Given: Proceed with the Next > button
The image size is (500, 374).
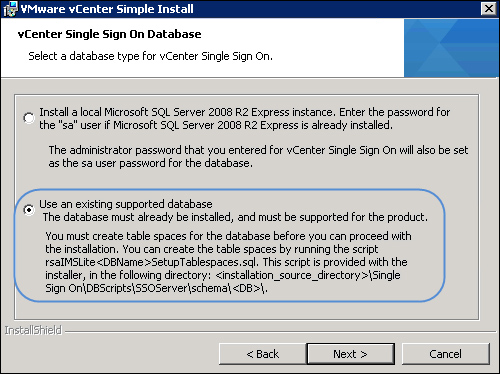Looking at the screenshot, I should (x=350, y=354).
